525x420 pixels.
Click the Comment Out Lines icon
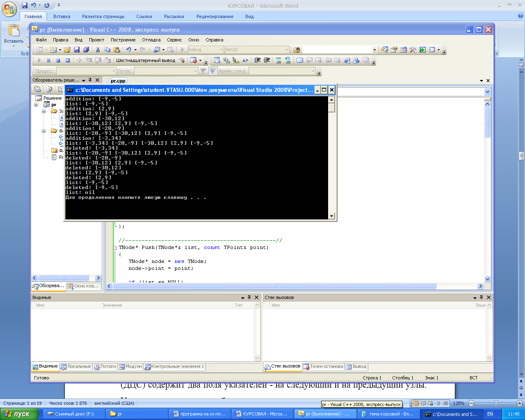(x=278, y=60)
